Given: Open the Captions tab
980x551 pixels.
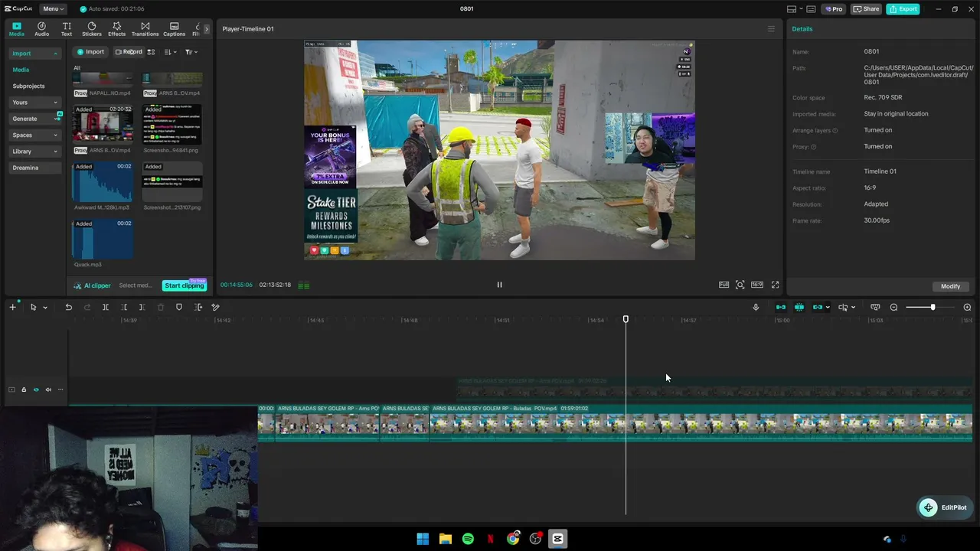Looking at the screenshot, I should click(174, 29).
